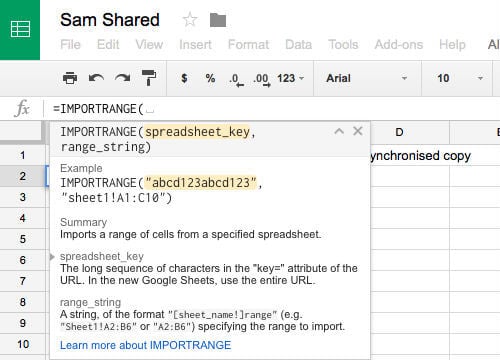Open the File menu
The image size is (500, 360).
tap(70, 44)
